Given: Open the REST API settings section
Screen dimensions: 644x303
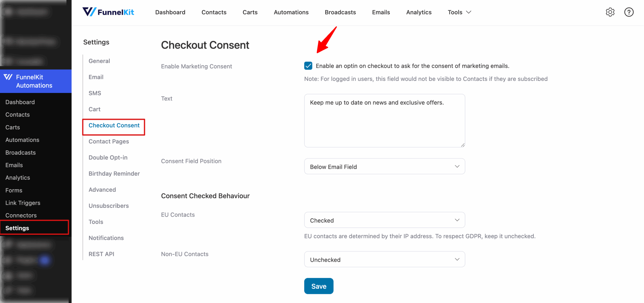Looking at the screenshot, I should pos(101,254).
